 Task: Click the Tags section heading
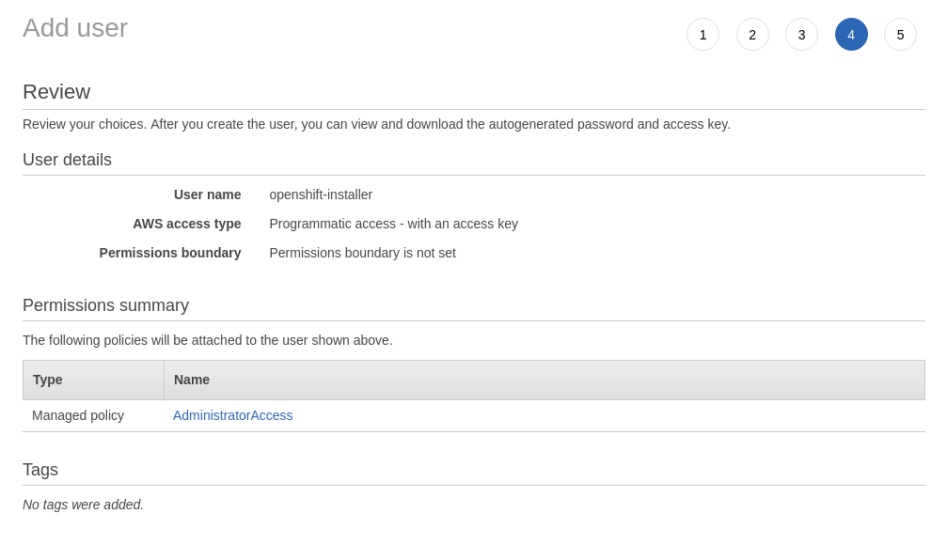[40, 470]
